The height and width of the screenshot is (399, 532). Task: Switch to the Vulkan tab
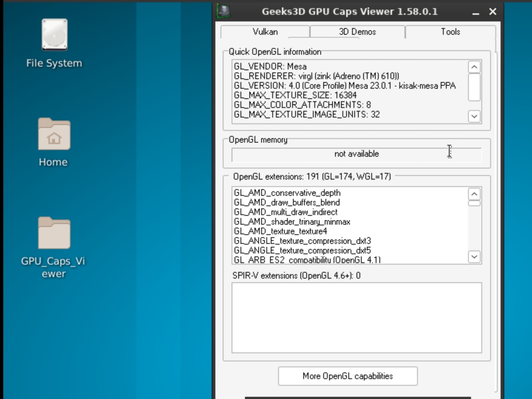pos(265,32)
